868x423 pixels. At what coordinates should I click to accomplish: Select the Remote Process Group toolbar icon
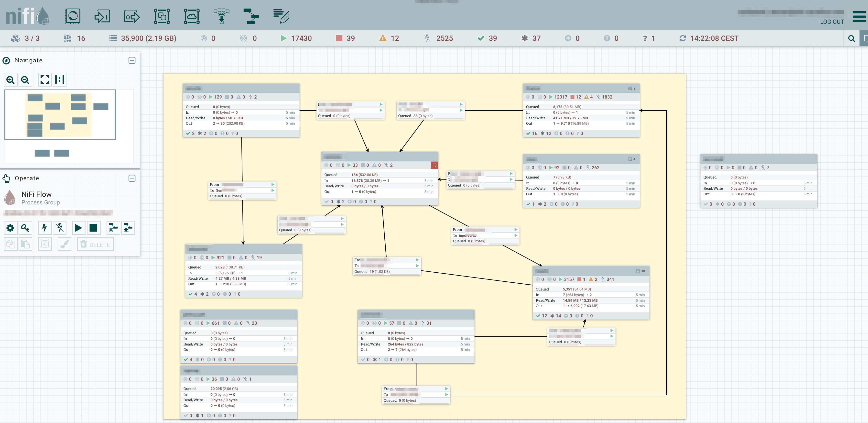(x=192, y=16)
